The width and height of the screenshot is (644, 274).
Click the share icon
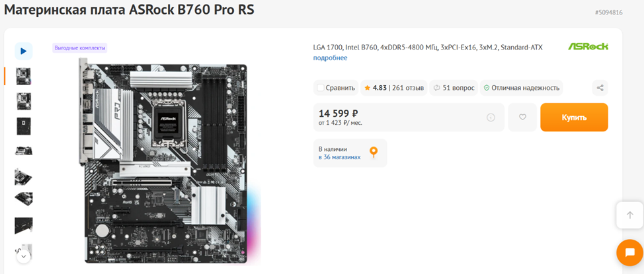coord(600,87)
